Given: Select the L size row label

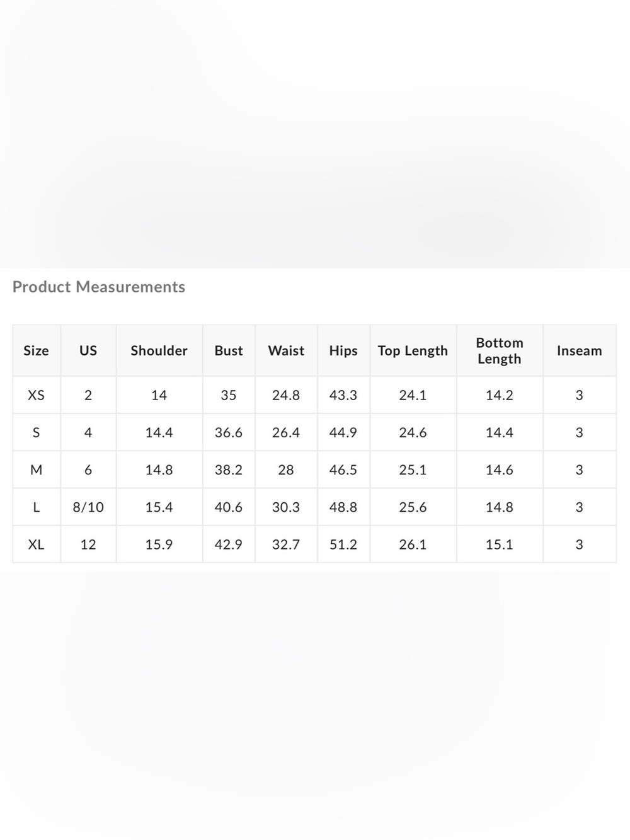Looking at the screenshot, I should 36,507.
